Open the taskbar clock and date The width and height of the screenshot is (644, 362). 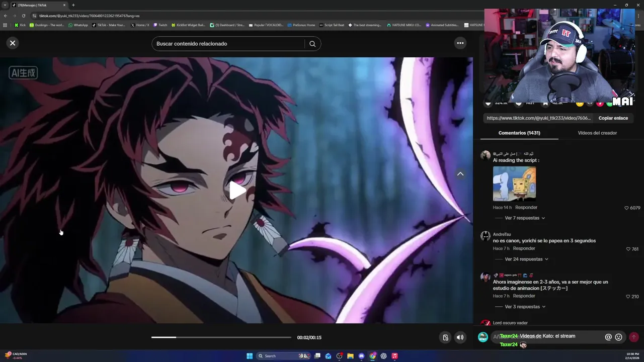[x=633, y=356]
